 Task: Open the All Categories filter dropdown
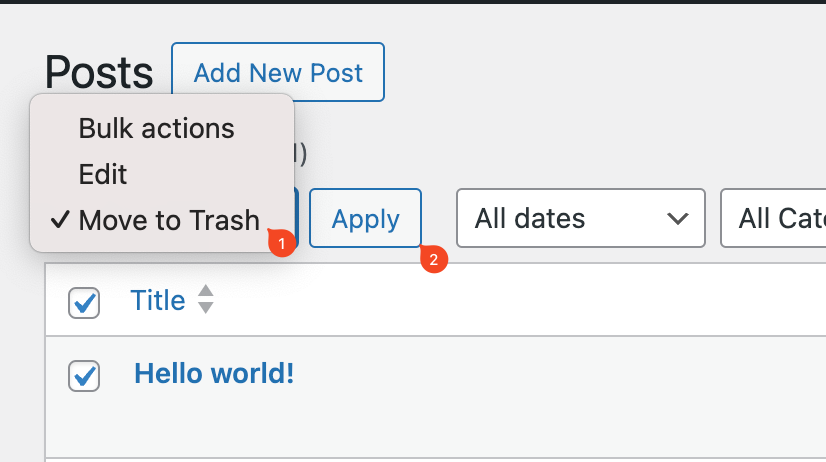pos(773,218)
